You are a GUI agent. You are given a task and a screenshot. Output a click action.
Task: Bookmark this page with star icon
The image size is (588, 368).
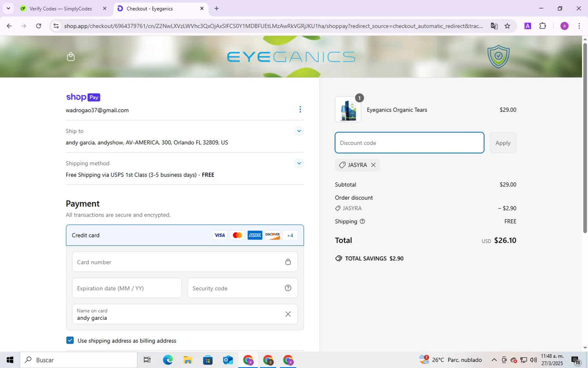507,26
